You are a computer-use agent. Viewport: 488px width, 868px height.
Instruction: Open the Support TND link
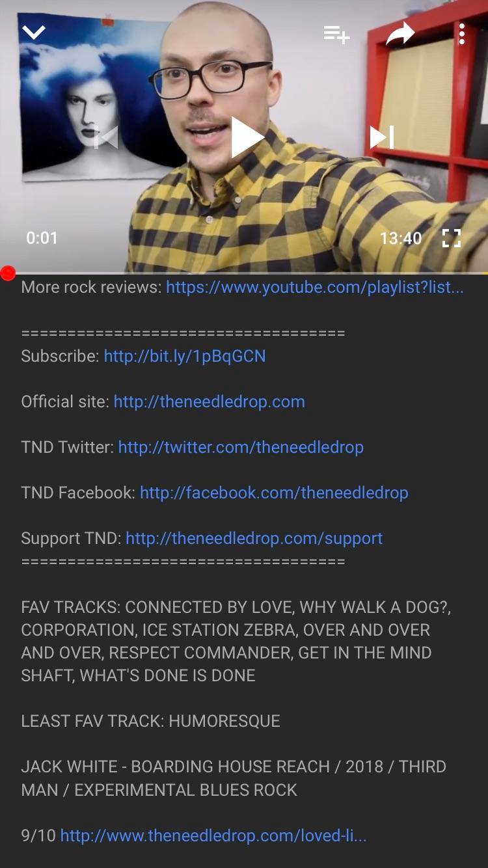[254, 538]
